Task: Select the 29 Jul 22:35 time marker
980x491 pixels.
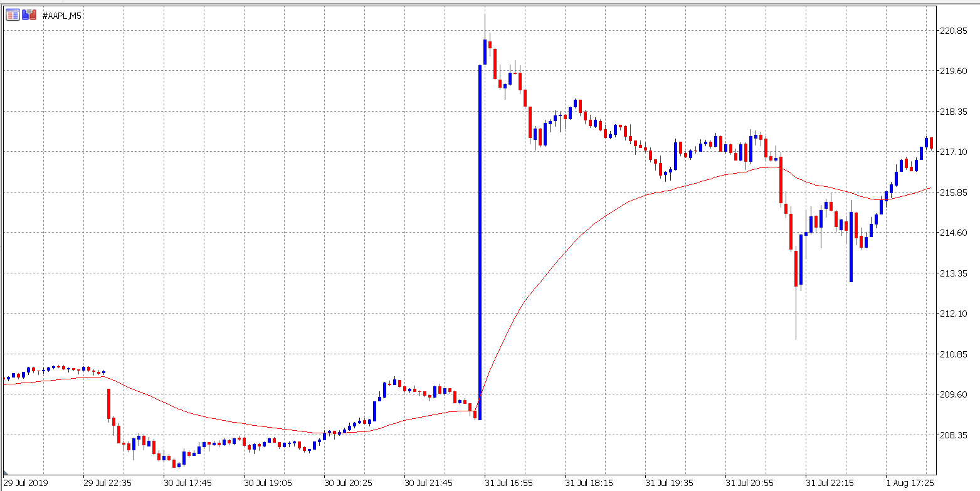Action: tap(107, 483)
